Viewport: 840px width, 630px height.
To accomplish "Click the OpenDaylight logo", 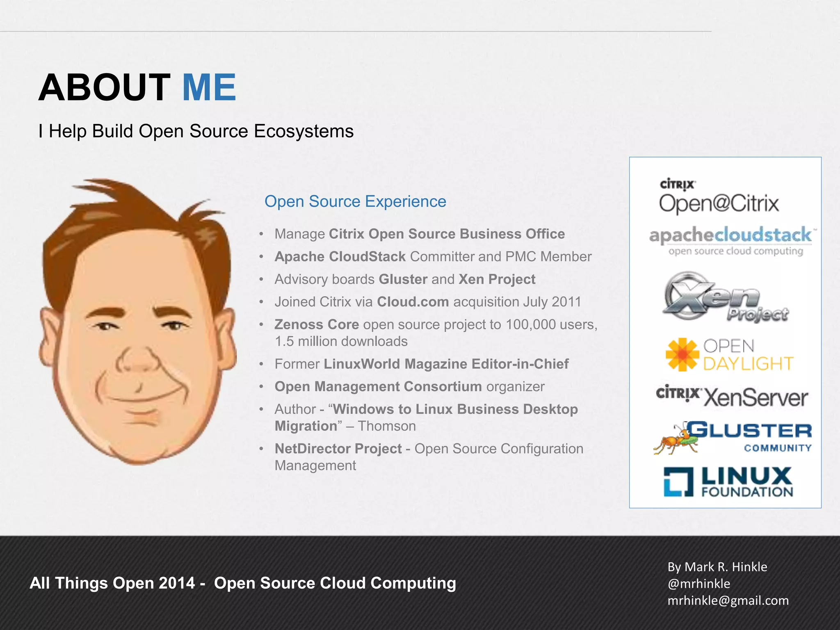I will click(729, 355).
